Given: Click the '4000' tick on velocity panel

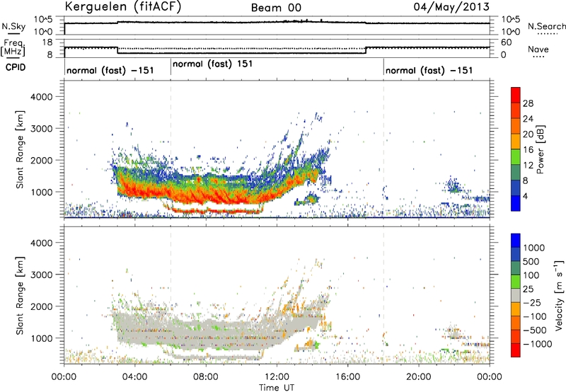Looking at the screenshot, I should click(42, 243).
